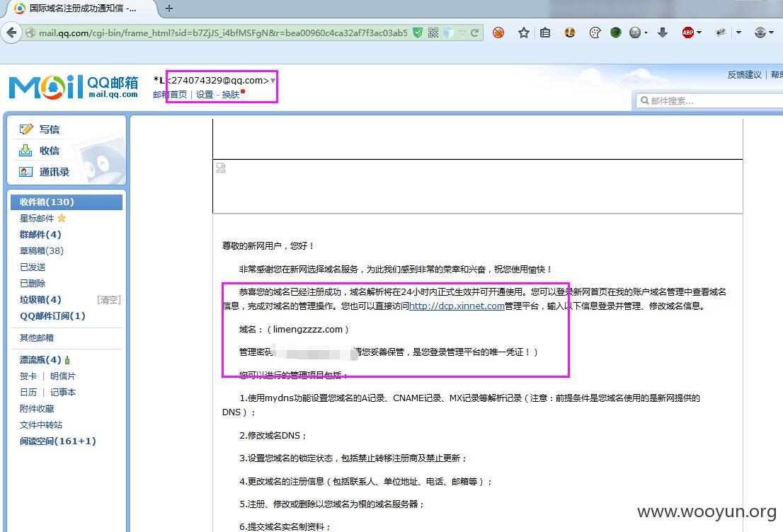Open the gray globe extension dropdown arrow
Image resolution: width=783 pixels, height=532 pixels.
click(x=646, y=33)
